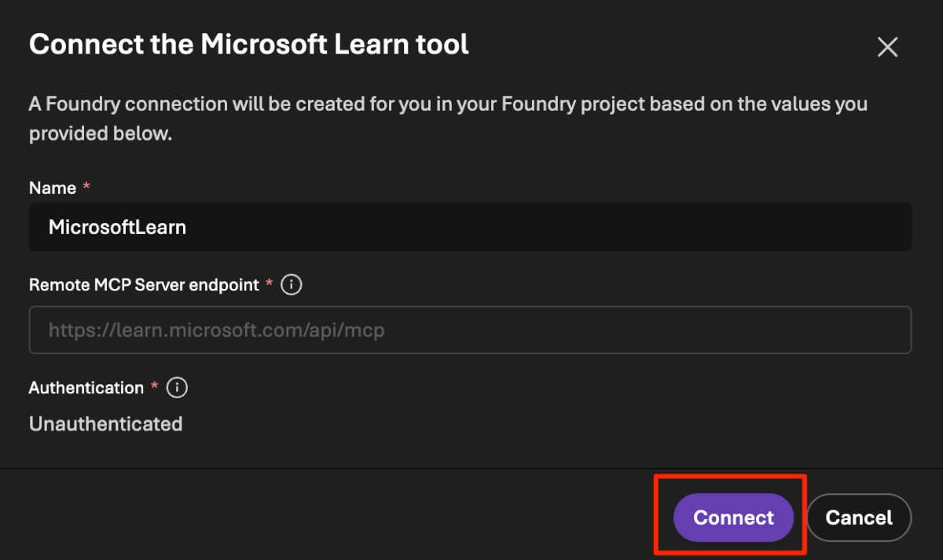Click info icon next to Authentication

click(178, 387)
